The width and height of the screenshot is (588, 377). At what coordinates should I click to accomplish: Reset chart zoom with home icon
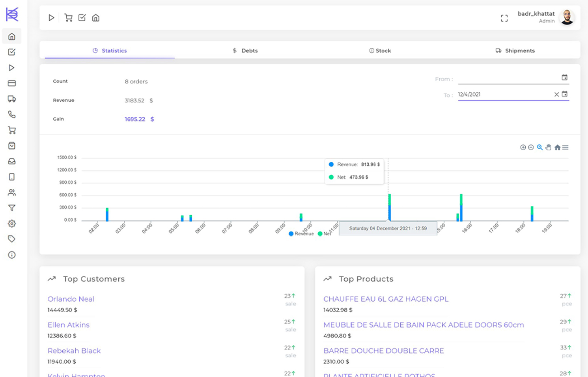click(557, 147)
